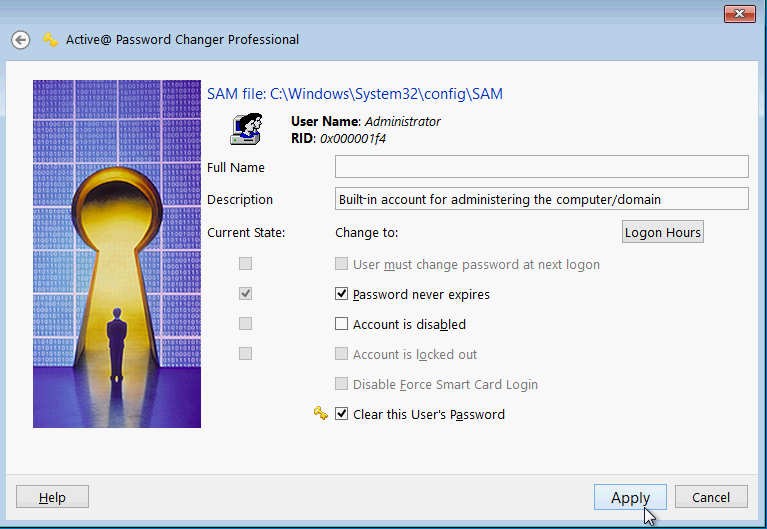Close the Password Changer window

click(x=740, y=14)
